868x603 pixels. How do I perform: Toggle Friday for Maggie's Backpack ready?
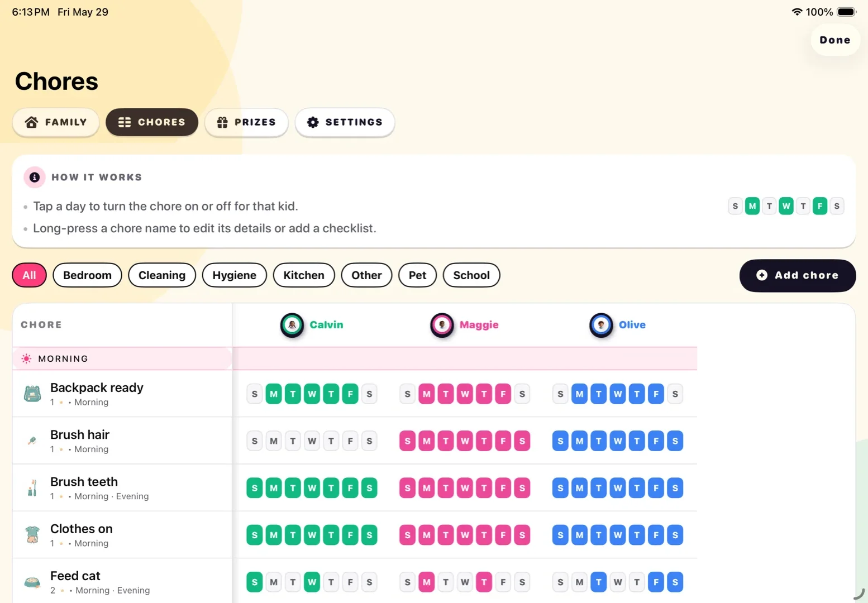point(503,394)
